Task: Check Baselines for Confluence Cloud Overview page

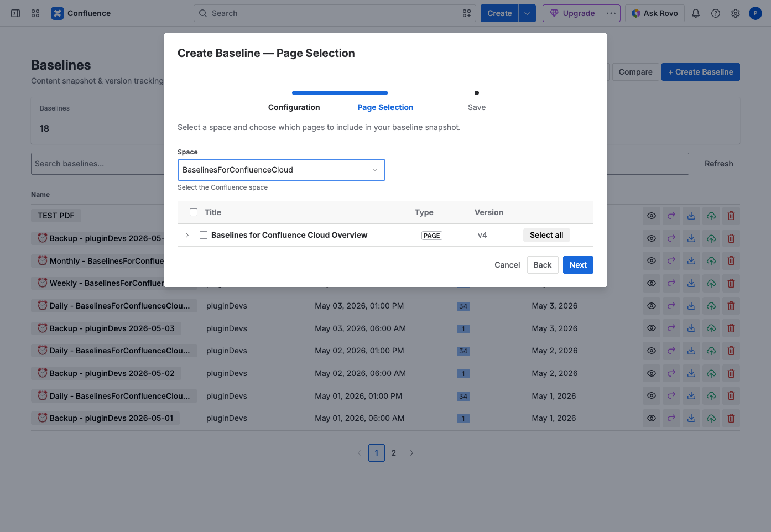Action: (x=204, y=235)
